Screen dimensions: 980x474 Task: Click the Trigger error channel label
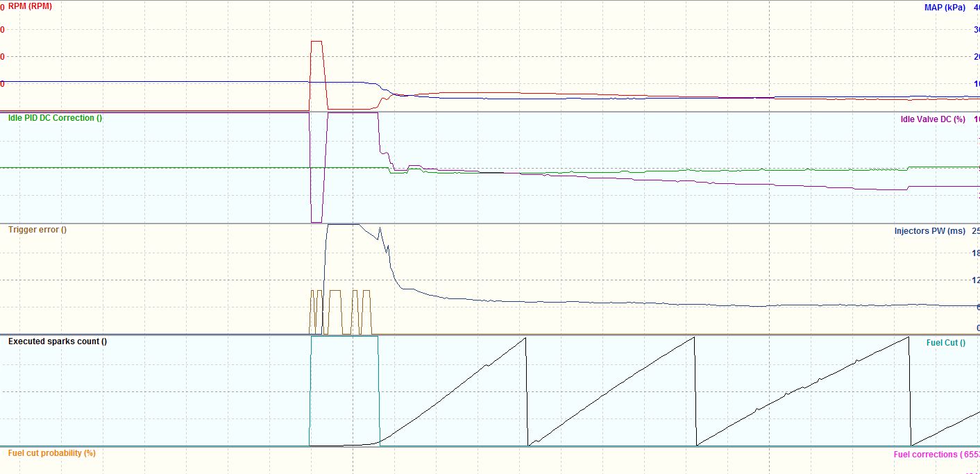click(x=37, y=230)
